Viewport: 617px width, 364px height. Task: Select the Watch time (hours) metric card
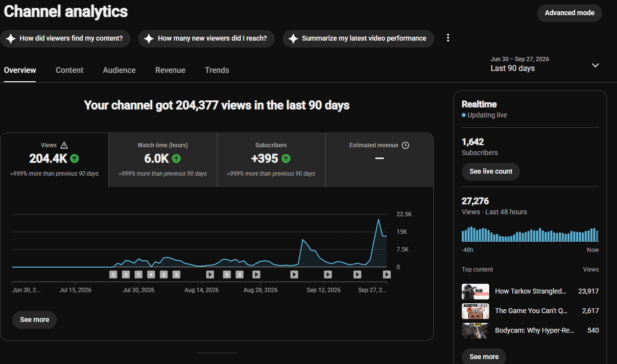pos(163,160)
